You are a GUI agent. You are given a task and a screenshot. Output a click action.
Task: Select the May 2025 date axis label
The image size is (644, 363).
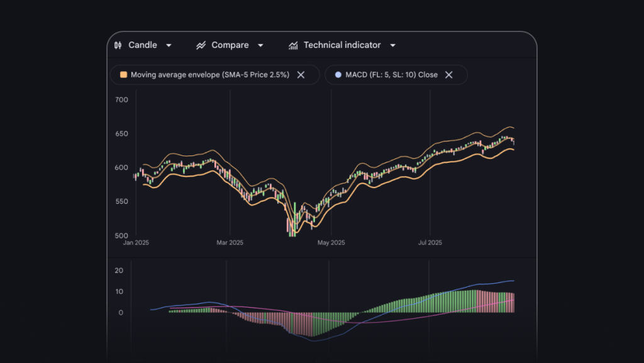(331, 242)
